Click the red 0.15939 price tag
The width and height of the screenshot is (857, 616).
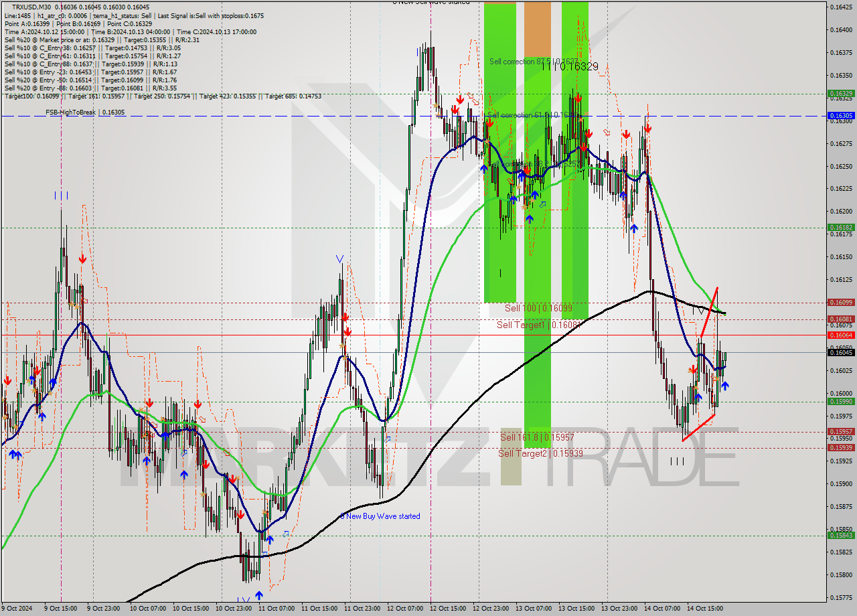coord(841,448)
